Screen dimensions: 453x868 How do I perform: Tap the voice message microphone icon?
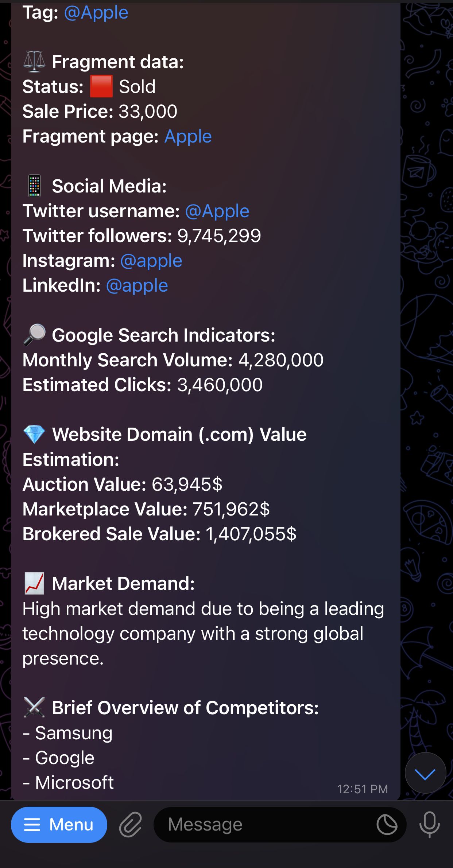(430, 825)
